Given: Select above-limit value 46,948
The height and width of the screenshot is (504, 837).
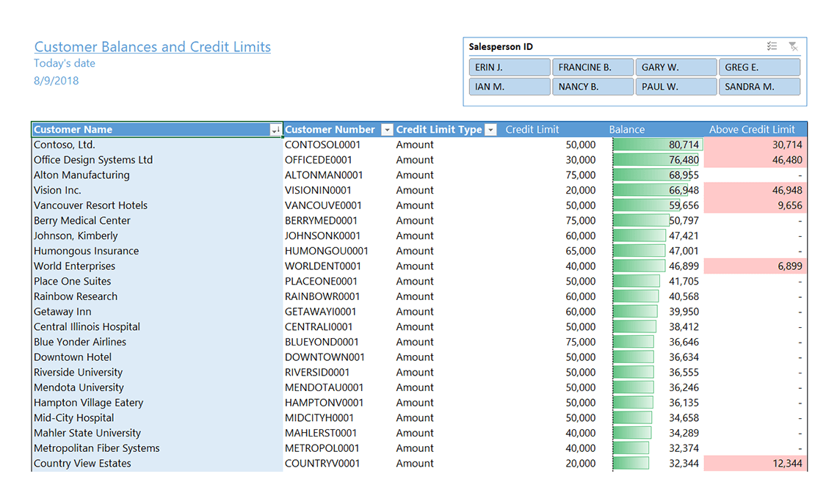Looking at the screenshot, I should [x=787, y=191].
